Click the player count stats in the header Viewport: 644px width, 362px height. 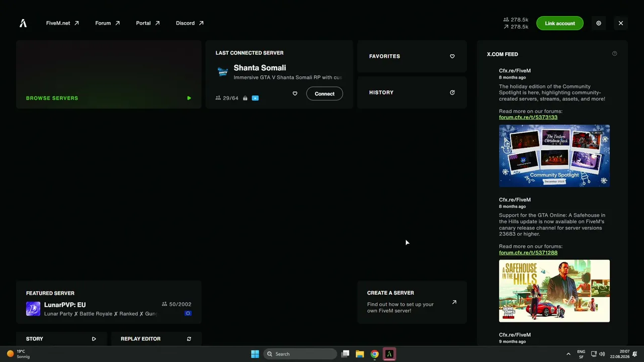point(516,23)
